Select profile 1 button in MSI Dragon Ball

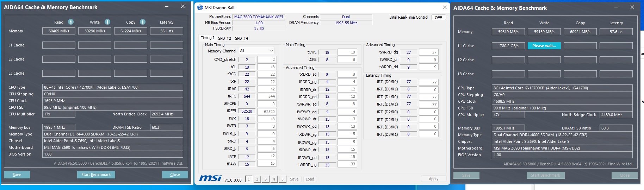249,179
